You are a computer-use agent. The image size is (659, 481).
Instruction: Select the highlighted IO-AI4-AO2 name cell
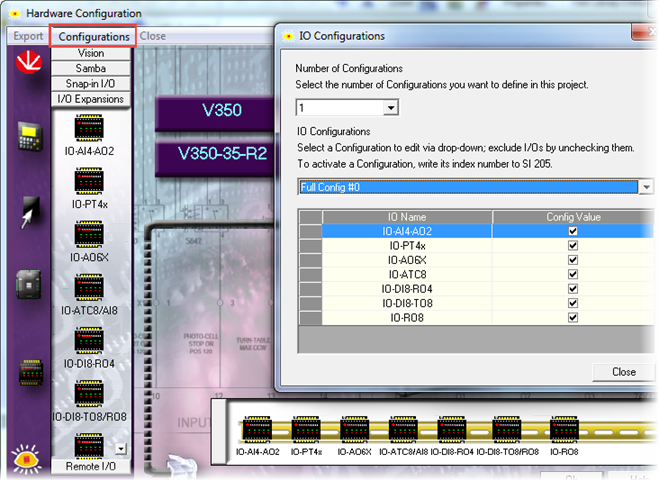tap(407, 231)
